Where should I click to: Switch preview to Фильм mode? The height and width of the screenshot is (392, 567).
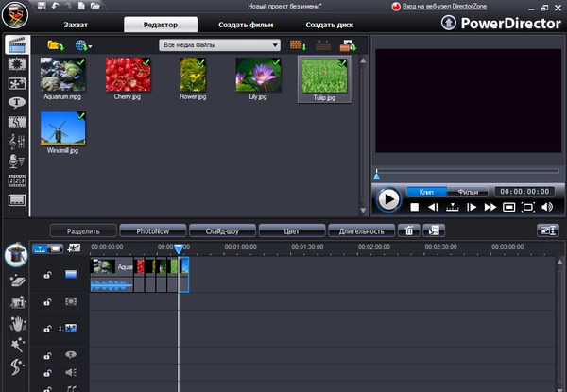[468, 192]
